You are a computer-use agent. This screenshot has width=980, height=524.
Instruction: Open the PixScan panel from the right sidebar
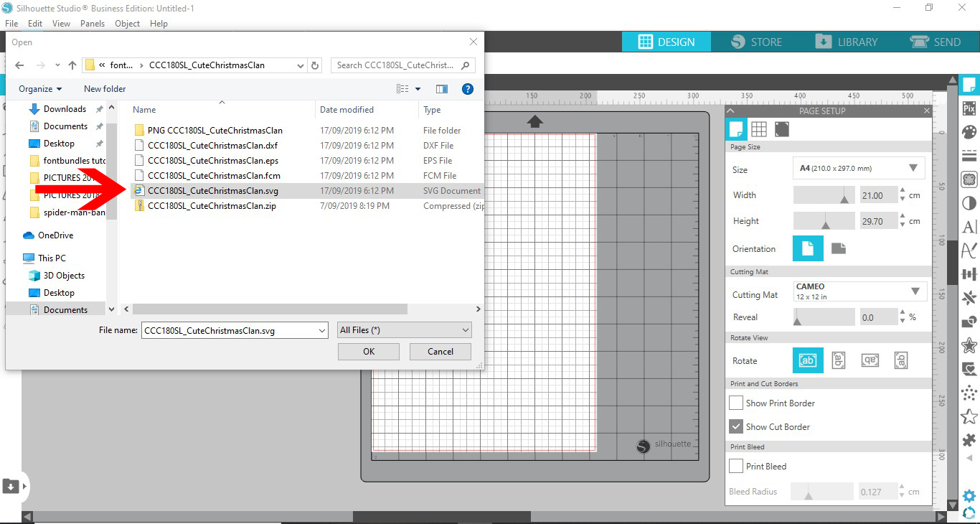coord(969,108)
